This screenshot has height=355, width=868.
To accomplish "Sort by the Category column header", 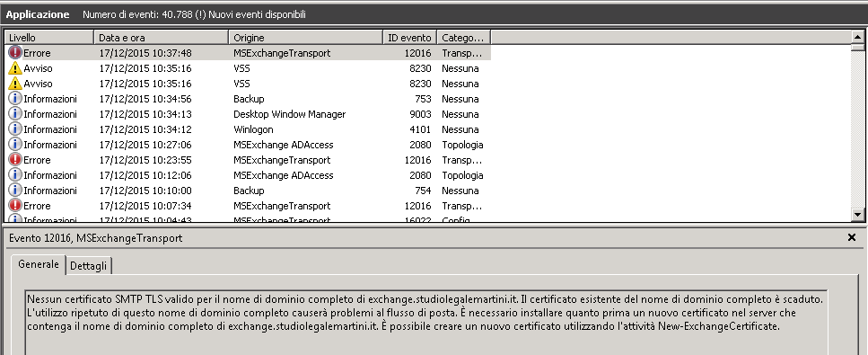I will tap(463, 38).
